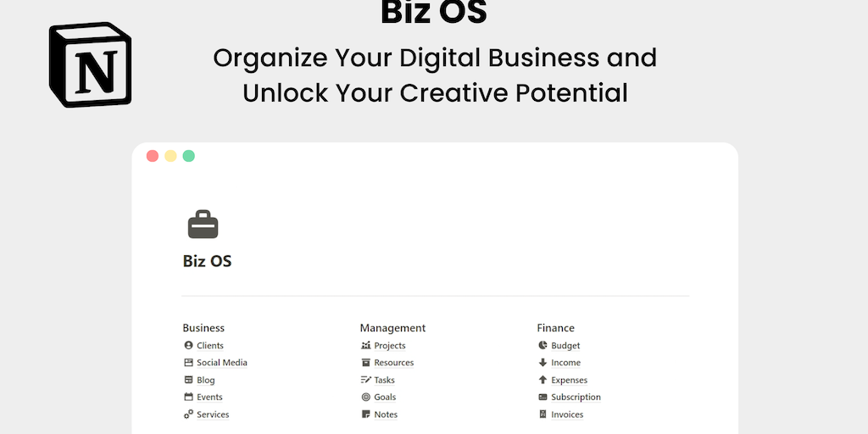Open the Tasks page link
Viewport: 868px width, 434px height.
pos(385,381)
